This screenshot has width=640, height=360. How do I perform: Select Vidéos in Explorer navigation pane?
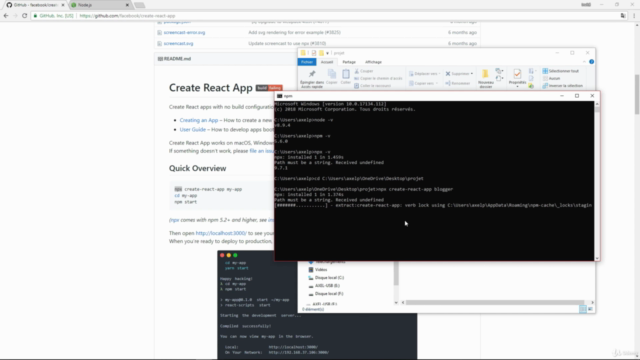point(318,270)
